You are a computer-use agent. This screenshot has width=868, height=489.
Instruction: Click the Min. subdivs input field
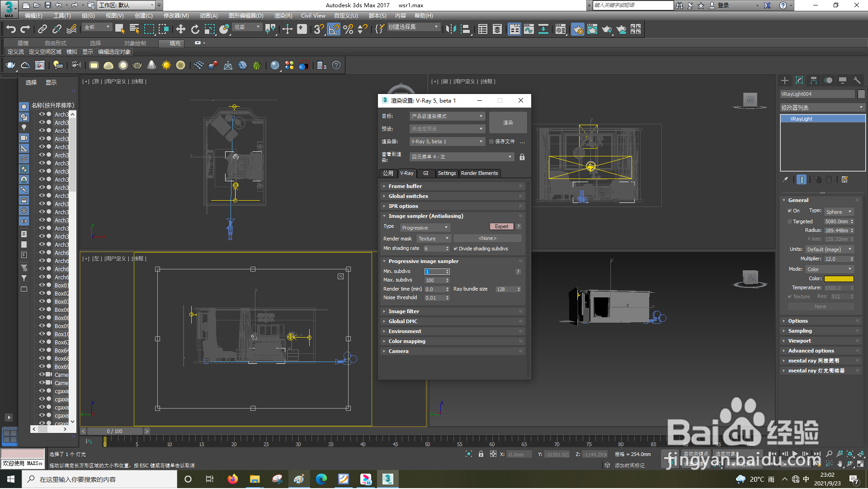[x=434, y=272]
